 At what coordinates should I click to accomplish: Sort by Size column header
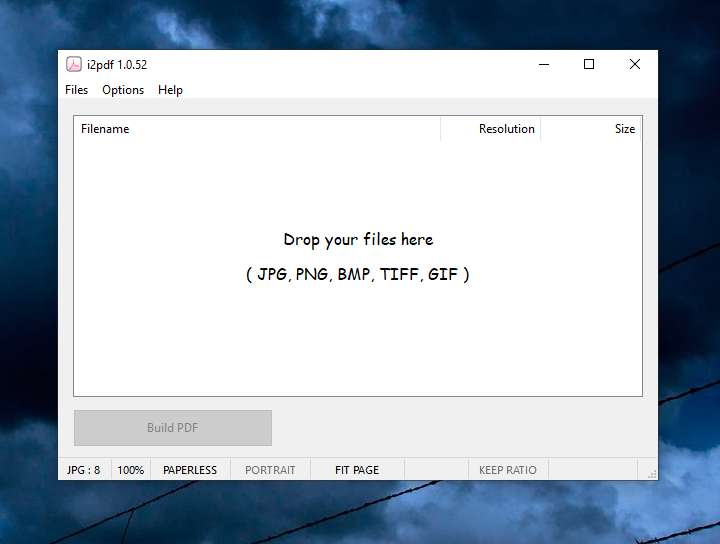tap(591, 129)
